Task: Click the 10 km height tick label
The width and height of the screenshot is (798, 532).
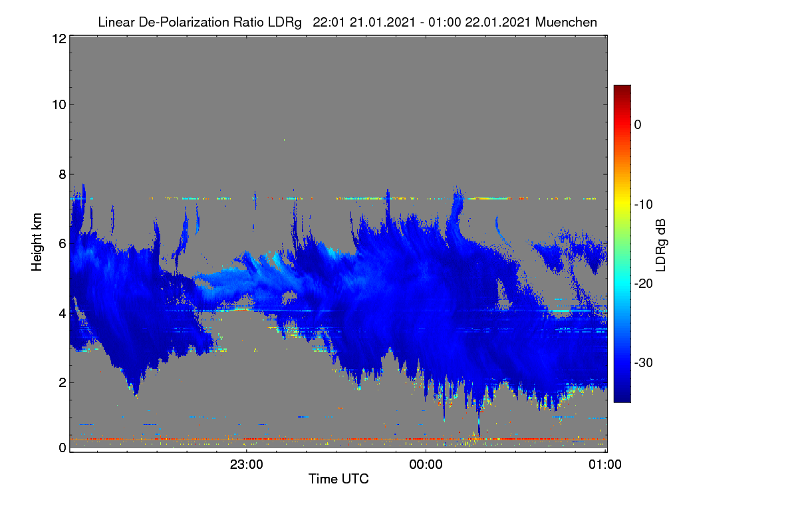Action: [x=58, y=104]
